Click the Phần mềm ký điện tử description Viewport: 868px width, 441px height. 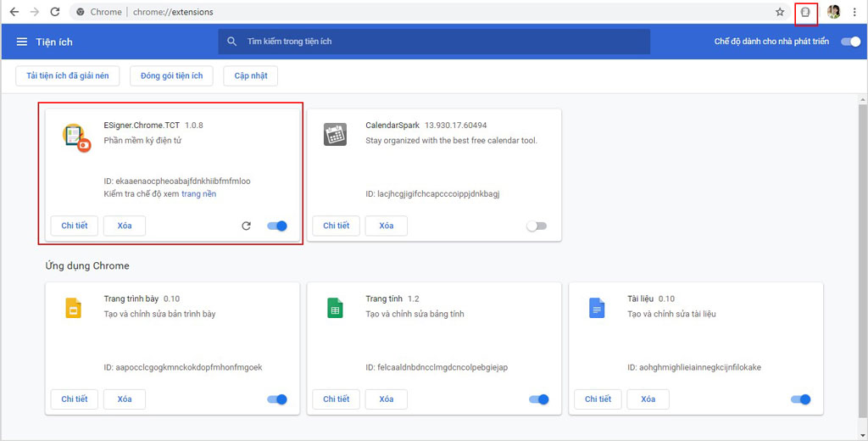(x=142, y=141)
